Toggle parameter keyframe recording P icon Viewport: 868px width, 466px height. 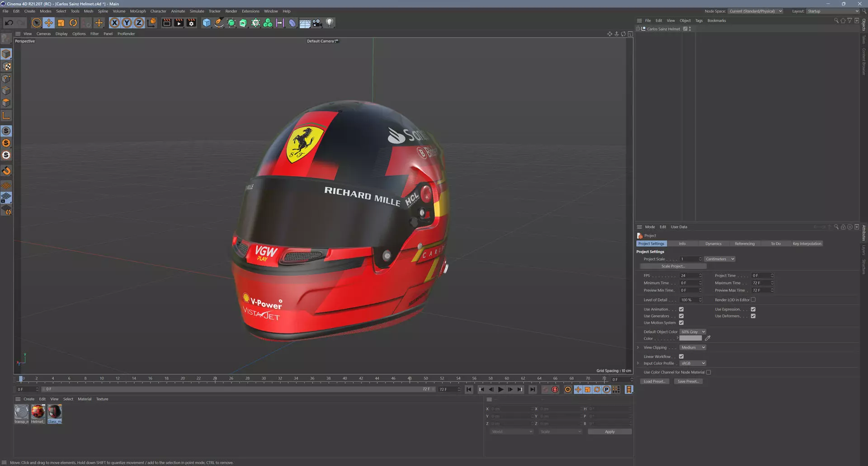pyautogui.click(x=607, y=390)
